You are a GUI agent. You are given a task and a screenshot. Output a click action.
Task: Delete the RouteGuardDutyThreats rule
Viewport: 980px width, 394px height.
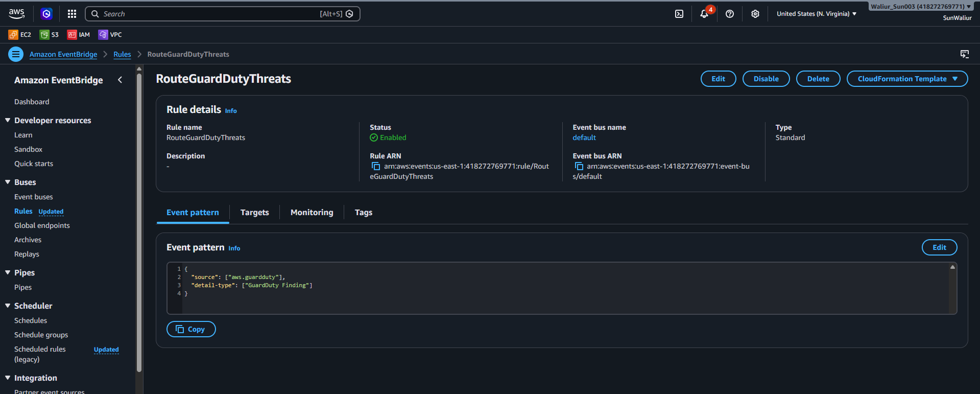[818, 79]
